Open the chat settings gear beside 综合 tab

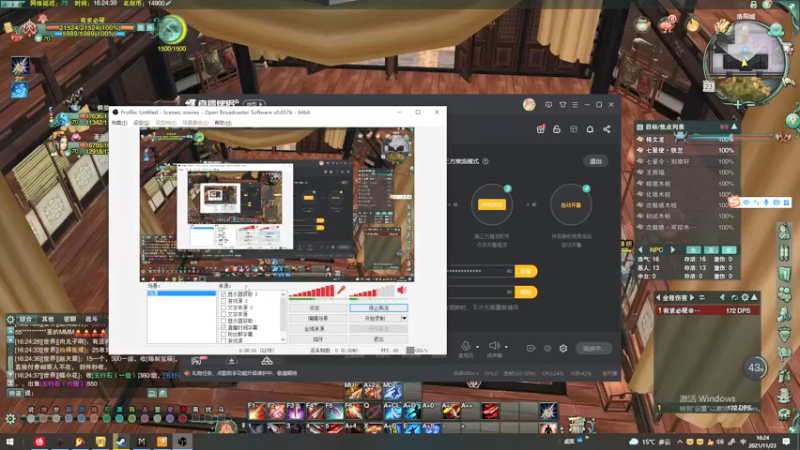point(10,319)
